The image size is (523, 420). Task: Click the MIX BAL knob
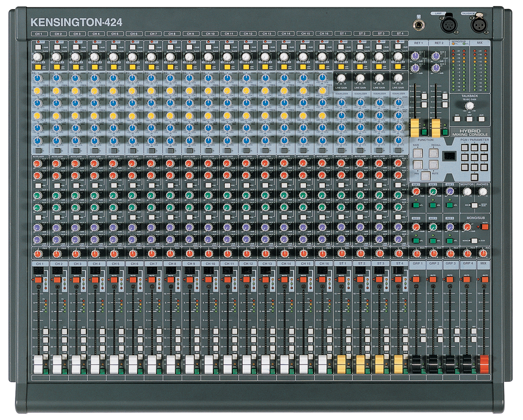pyautogui.click(x=483, y=253)
